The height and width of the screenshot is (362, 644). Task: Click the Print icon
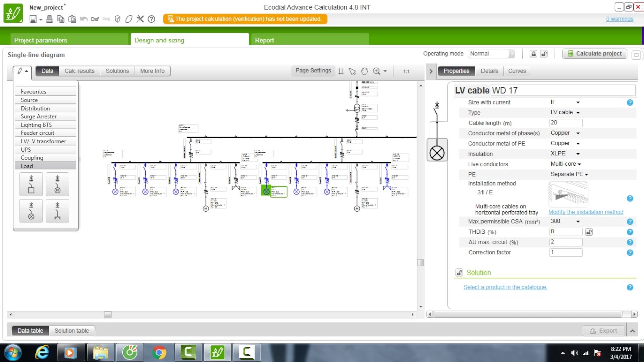pyautogui.click(x=49, y=19)
